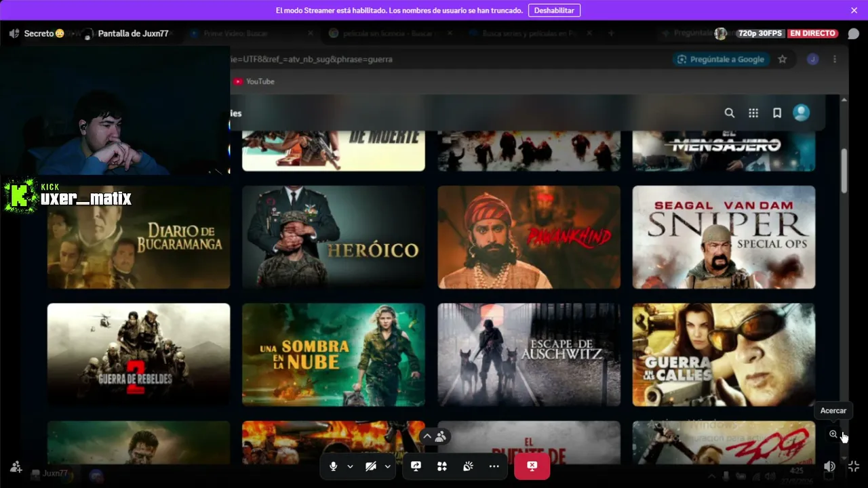The width and height of the screenshot is (868, 488).
Task: Open the Guerra de Rebeldes 2 movie
Action: (x=139, y=354)
